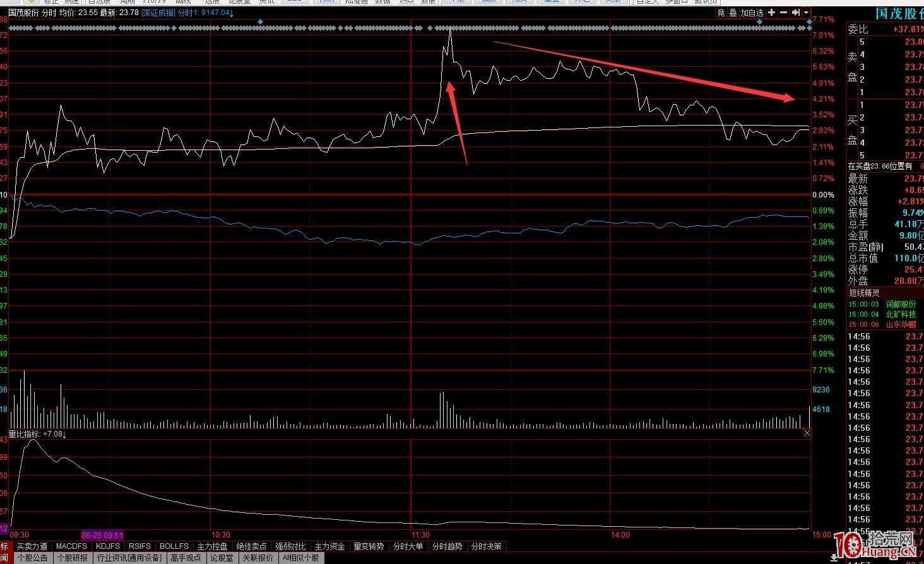Click the minus zoom-out icon above the chart

[783, 13]
